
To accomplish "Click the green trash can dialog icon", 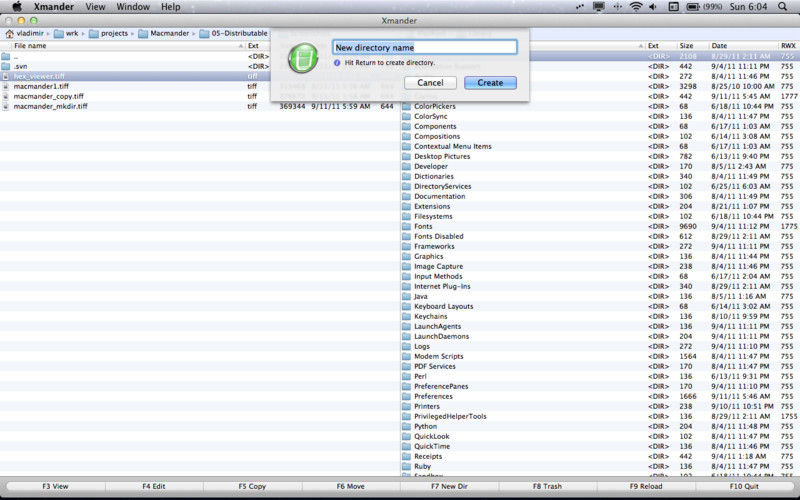I will click(x=303, y=58).
